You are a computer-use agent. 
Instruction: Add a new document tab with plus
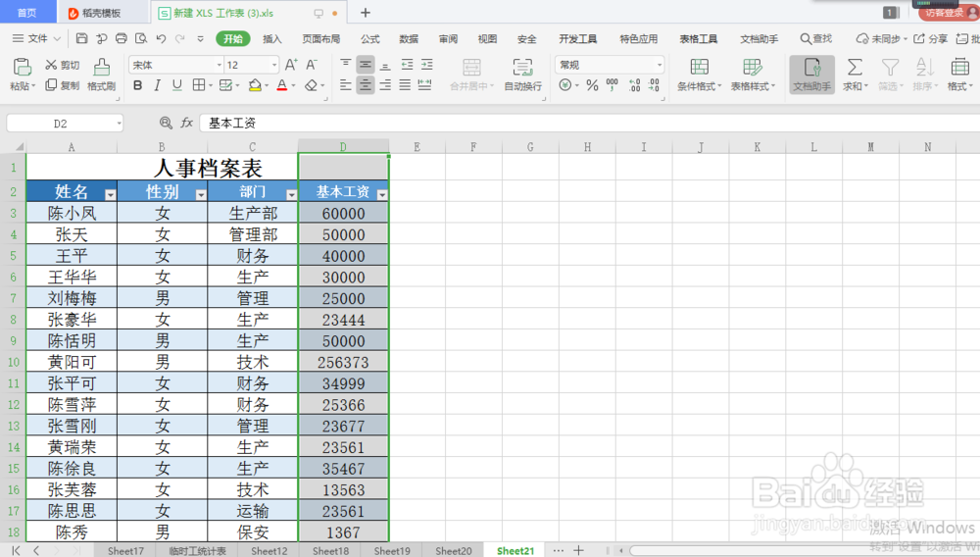[x=366, y=13]
